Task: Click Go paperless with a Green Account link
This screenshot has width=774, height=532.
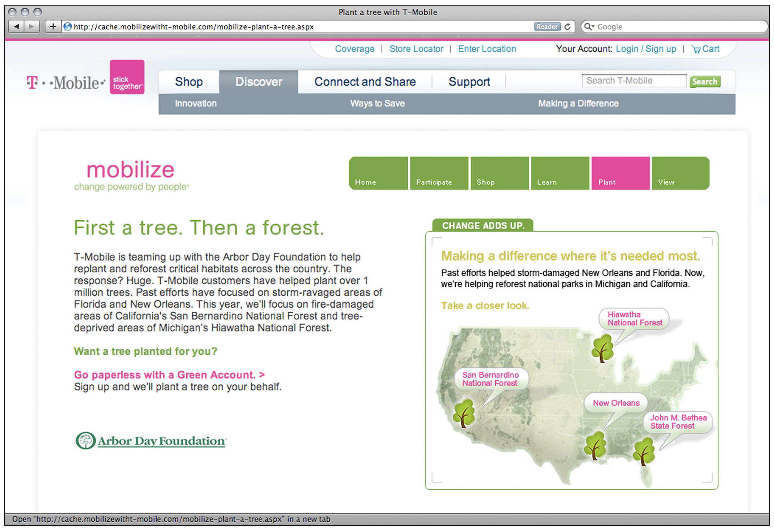Action: (x=169, y=375)
